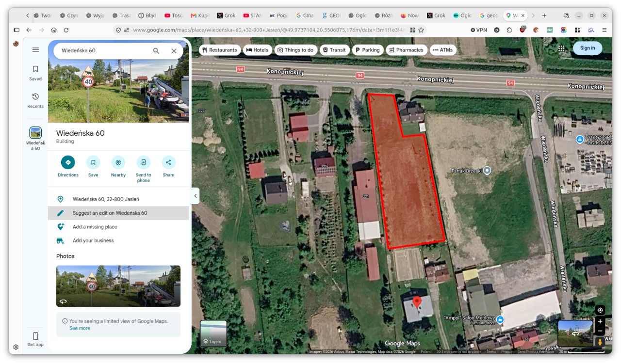Image resolution: width=621 pixels, height=364 pixels.
Task: Choose Add your business
Action: (x=118, y=240)
